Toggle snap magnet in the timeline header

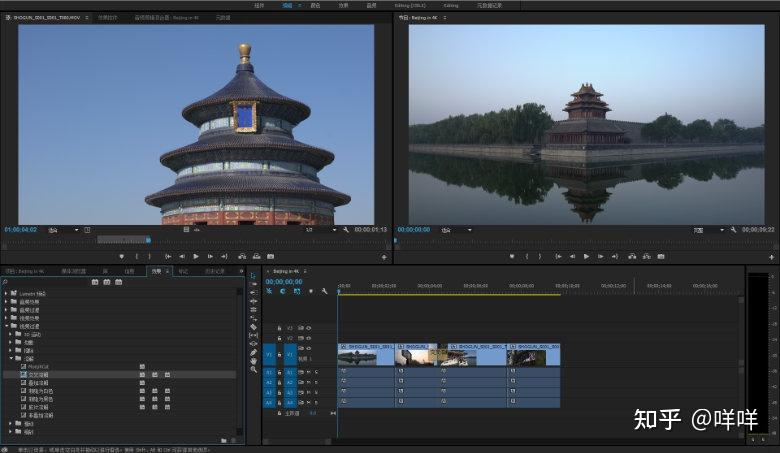pyautogui.click(x=283, y=291)
